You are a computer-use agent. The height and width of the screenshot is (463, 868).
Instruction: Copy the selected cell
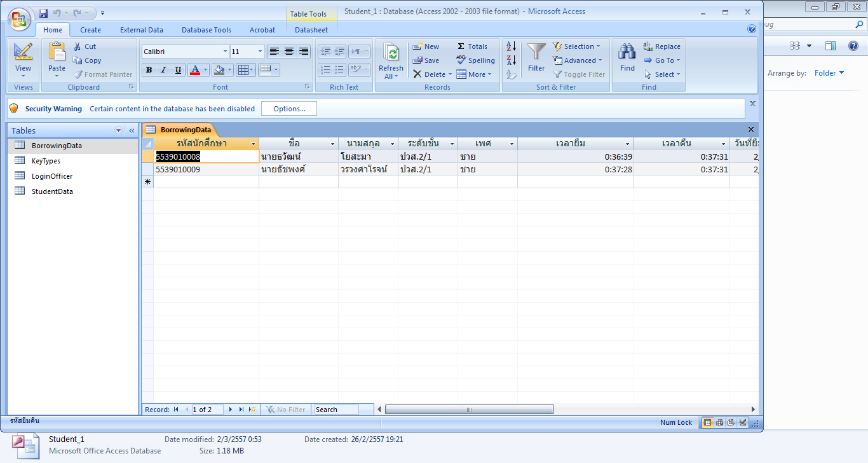87,60
